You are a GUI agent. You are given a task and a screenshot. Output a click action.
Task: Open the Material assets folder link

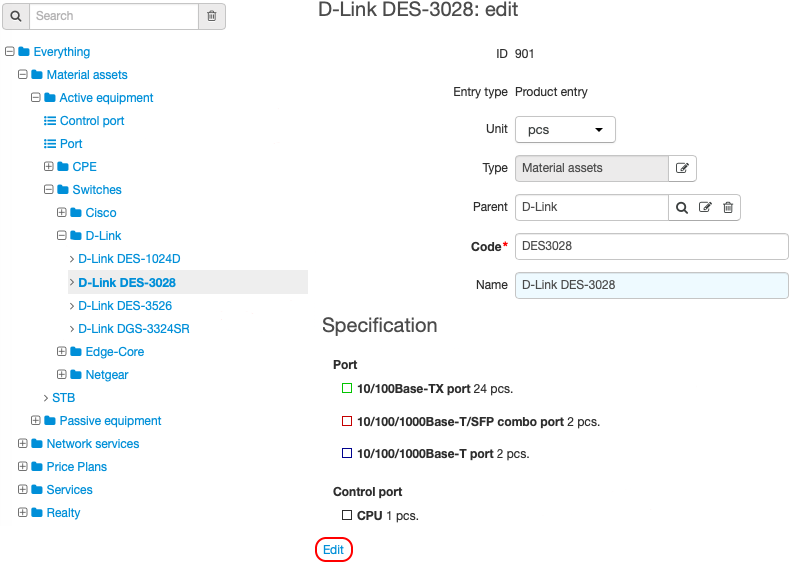click(x=87, y=75)
